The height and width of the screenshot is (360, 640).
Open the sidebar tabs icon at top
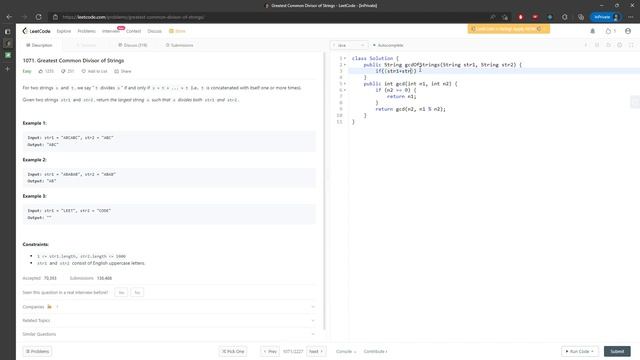[x=8, y=31]
